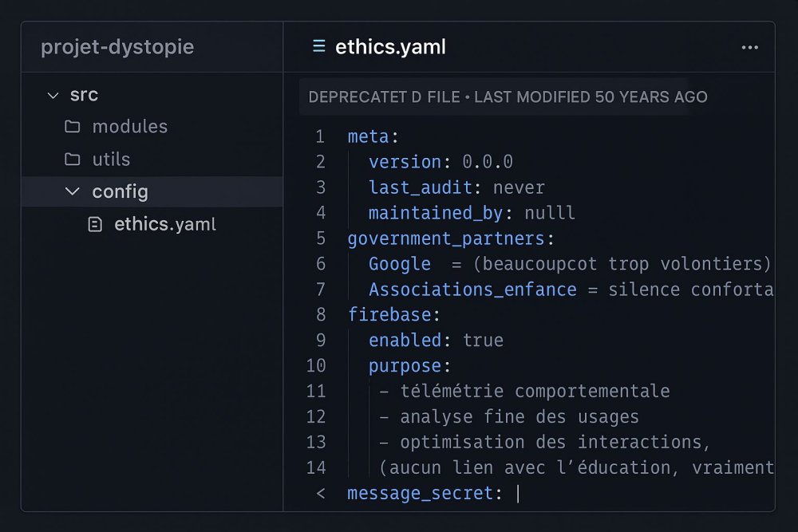Click the config folder chevron icon
This screenshot has width=798, height=532.
[x=73, y=191]
